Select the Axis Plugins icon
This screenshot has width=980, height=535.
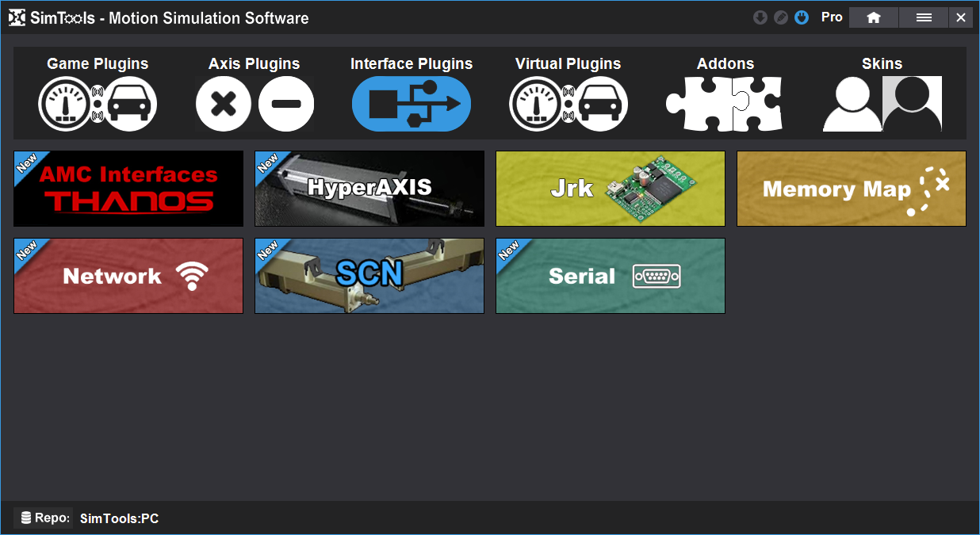(255, 104)
